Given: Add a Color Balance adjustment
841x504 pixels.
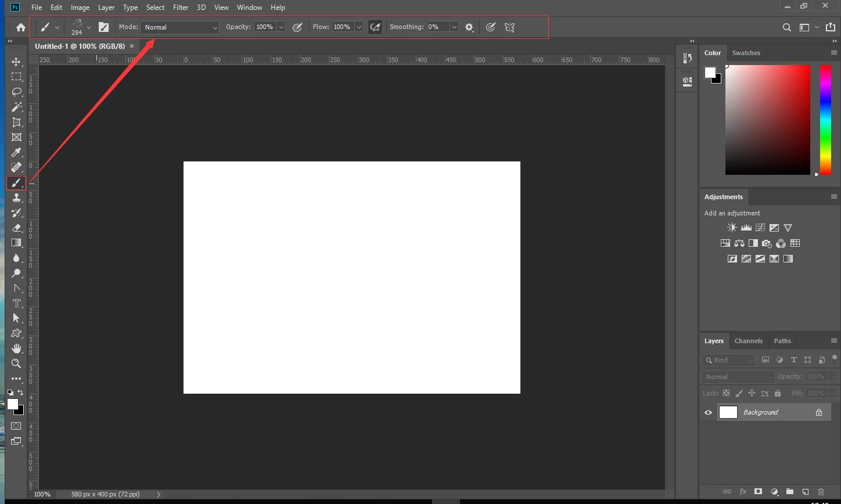Looking at the screenshot, I should point(739,243).
